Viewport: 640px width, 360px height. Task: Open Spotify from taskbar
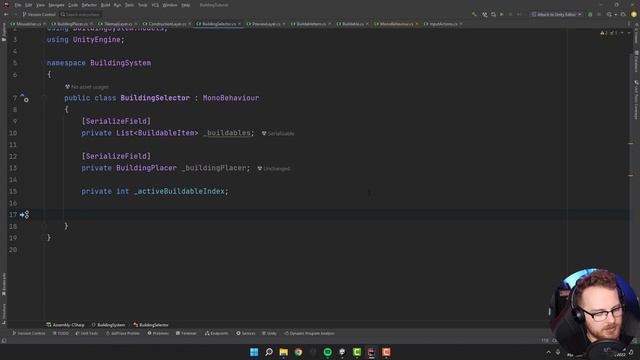click(x=327, y=352)
